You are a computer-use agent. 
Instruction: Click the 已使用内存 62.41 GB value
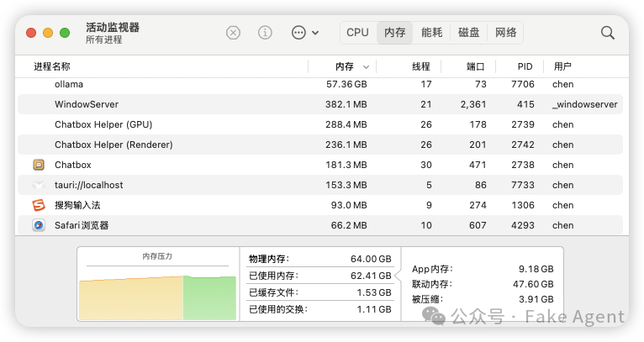(371, 276)
